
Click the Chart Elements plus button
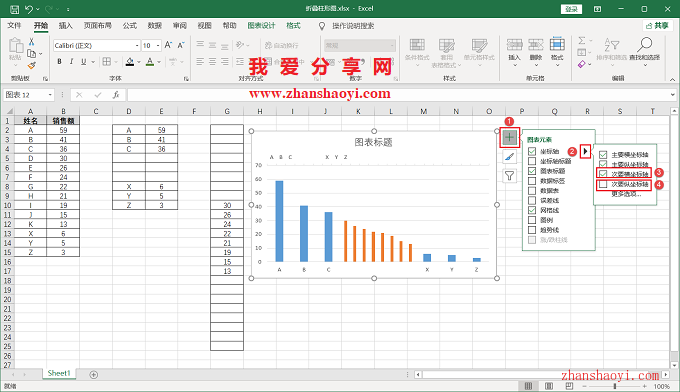click(509, 137)
